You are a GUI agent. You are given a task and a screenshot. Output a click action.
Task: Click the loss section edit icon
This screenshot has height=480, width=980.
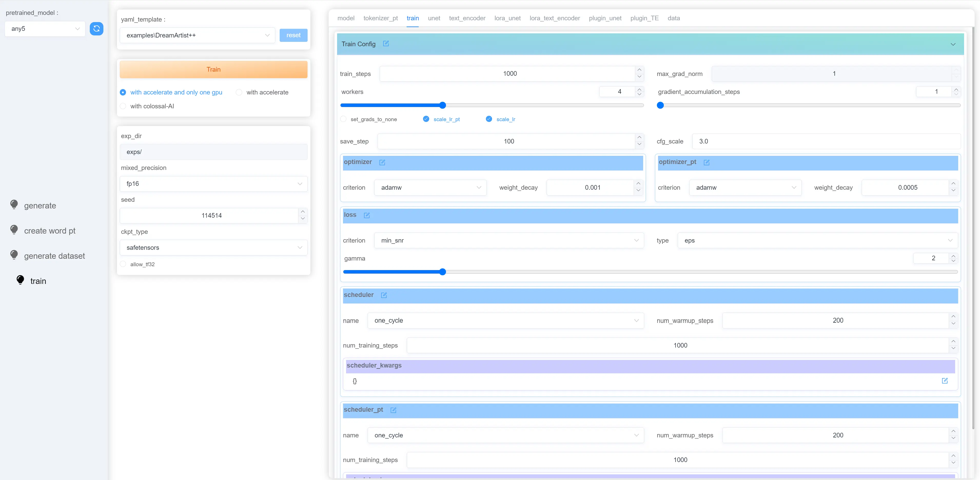[x=366, y=215]
